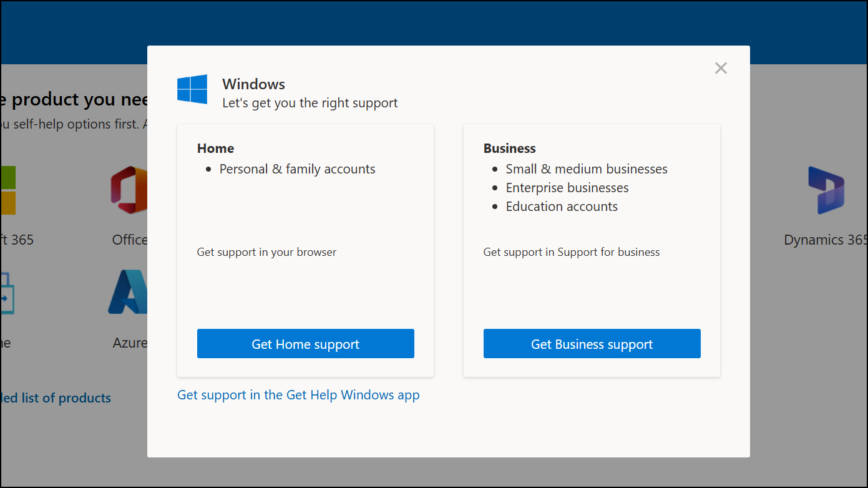Click "Get support in Support for business" text
This screenshot has height=488, width=868.
click(572, 252)
